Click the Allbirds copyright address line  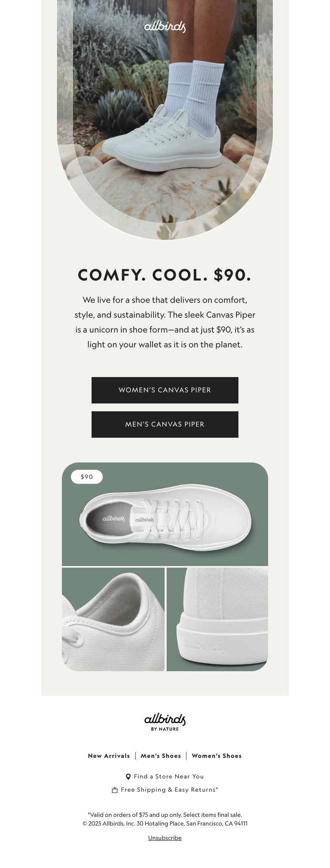point(165,823)
